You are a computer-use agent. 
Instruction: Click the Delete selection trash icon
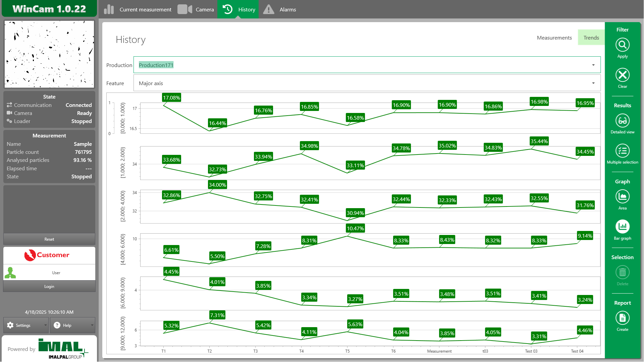[x=622, y=273]
